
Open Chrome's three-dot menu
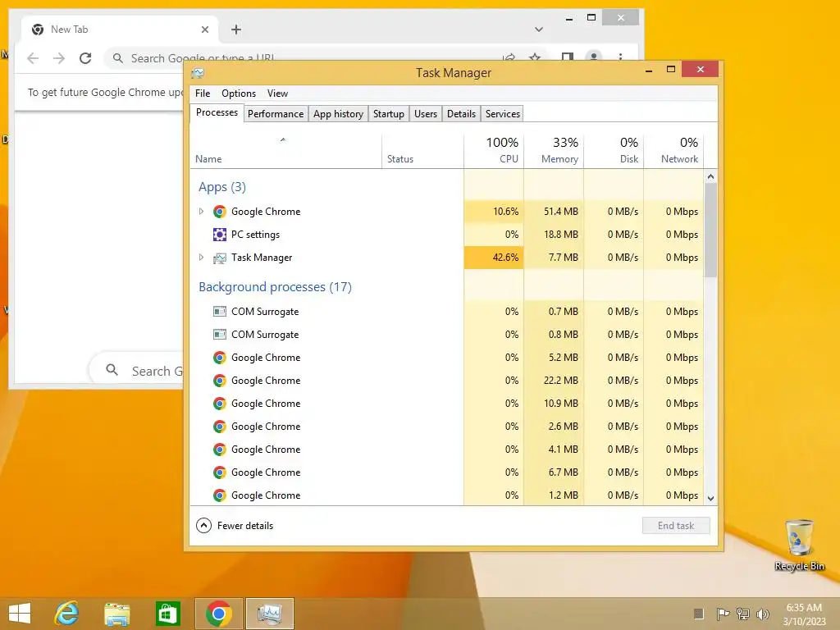620,57
